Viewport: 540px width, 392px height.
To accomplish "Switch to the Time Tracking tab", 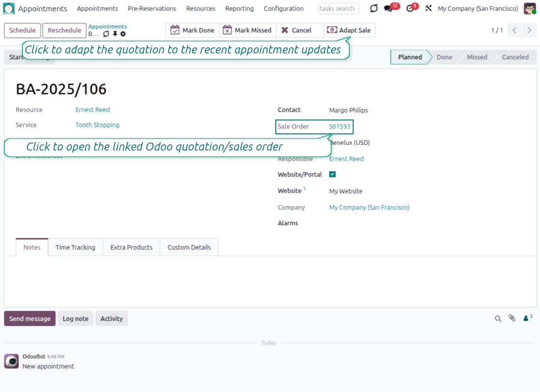I will pos(75,247).
